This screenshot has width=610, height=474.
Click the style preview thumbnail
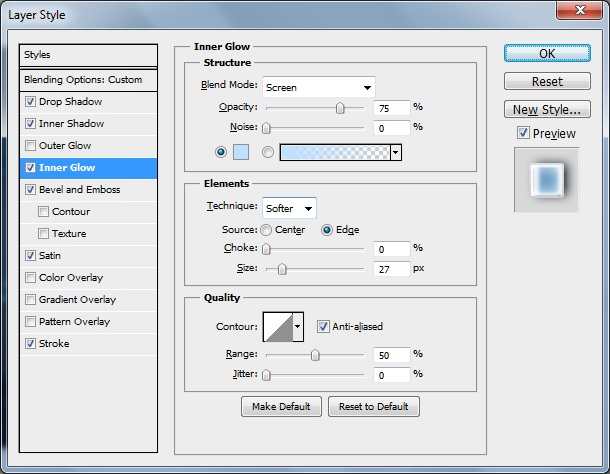click(546, 180)
